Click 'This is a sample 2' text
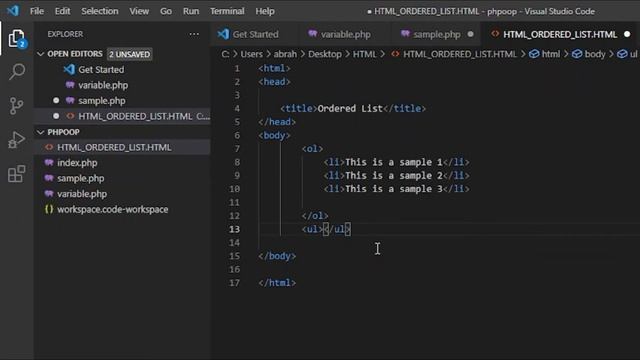Viewport: 640px width, 360px height. click(393, 176)
